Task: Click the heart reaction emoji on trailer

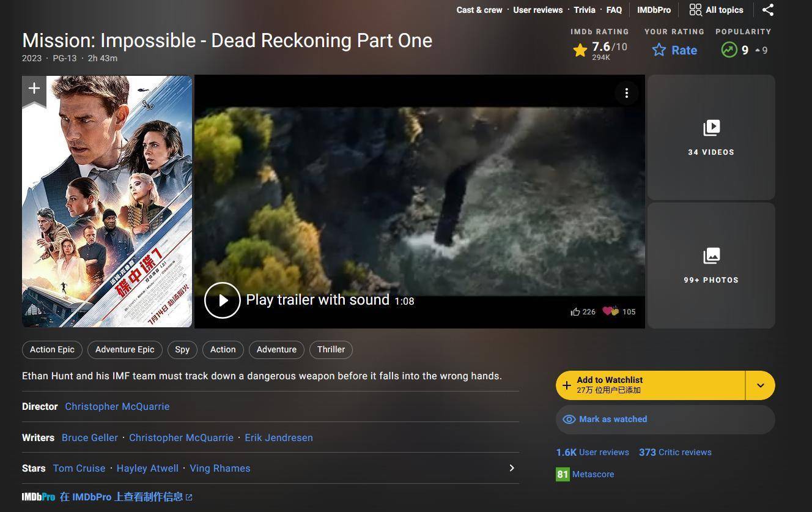Action: pyautogui.click(x=610, y=311)
